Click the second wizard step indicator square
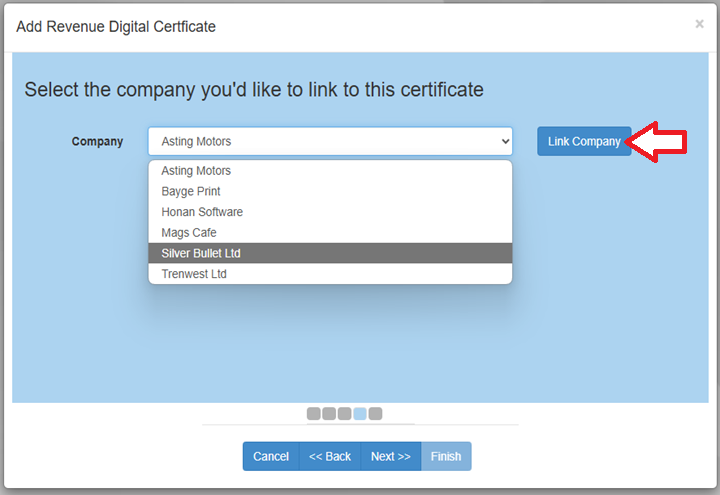720x495 pixels. [329, 413]
